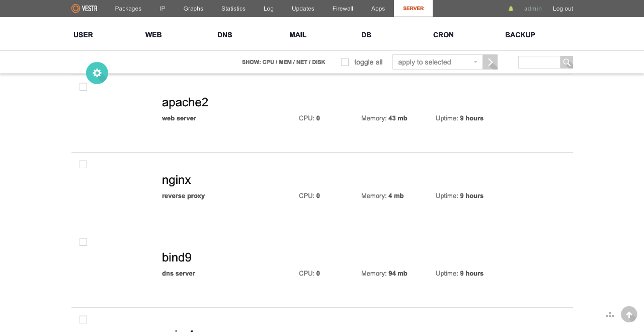Click the keyboard shortcuts dots icon
The width and height of the screenshot is (644, 332).
point(610,315)
